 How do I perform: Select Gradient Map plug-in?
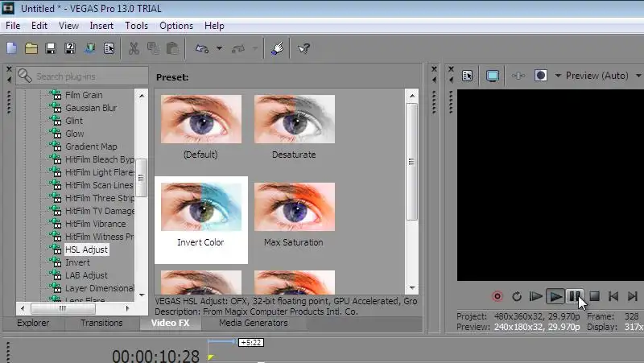(91, 146)
